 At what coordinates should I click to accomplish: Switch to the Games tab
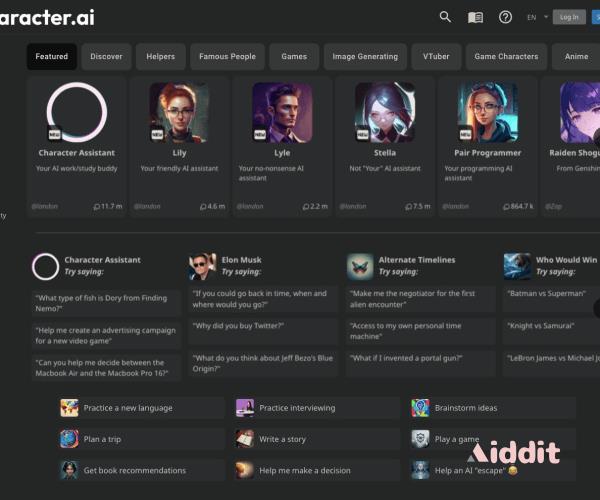click(294, 57)
